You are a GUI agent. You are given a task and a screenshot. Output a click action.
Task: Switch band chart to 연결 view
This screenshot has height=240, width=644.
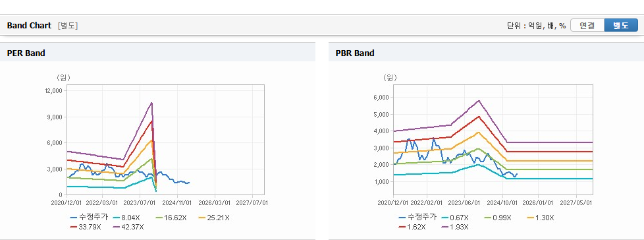pos(587,26)
